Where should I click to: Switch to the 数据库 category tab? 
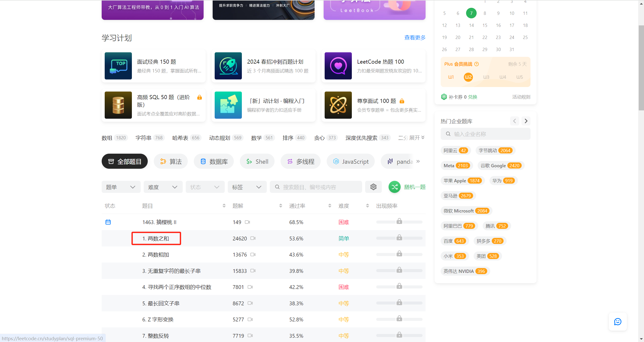[x=214, y=161]
